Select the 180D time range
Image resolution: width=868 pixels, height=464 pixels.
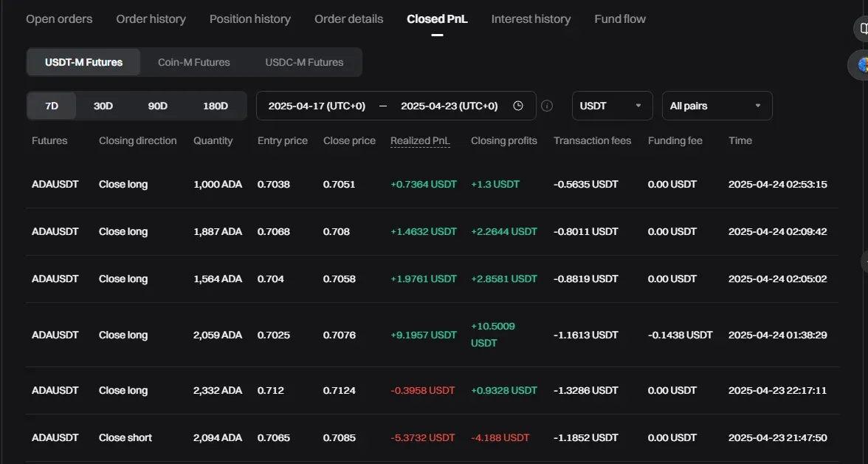click(215, 106)
